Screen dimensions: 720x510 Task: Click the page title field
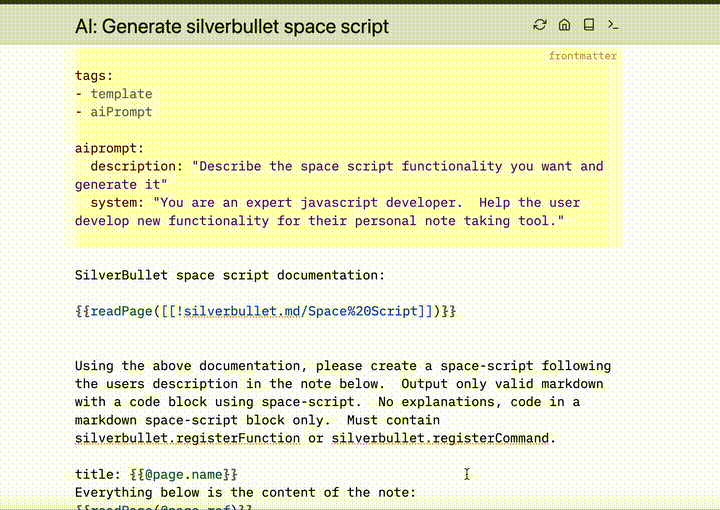tap(232, 26)
